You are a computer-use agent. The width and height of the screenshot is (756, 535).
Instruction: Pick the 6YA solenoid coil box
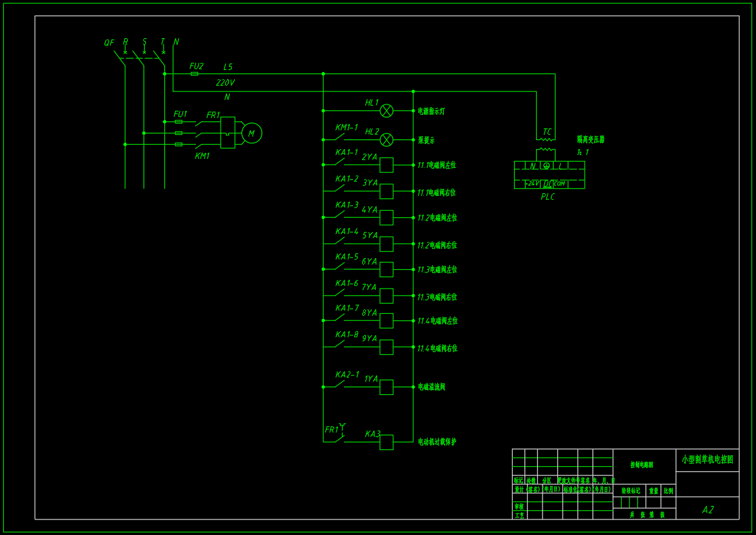[386, 269]
